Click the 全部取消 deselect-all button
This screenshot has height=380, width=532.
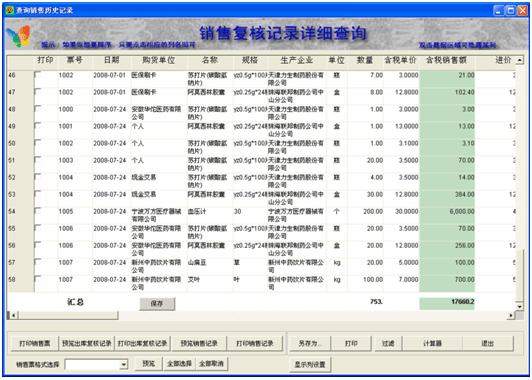(x=211, y=364)
